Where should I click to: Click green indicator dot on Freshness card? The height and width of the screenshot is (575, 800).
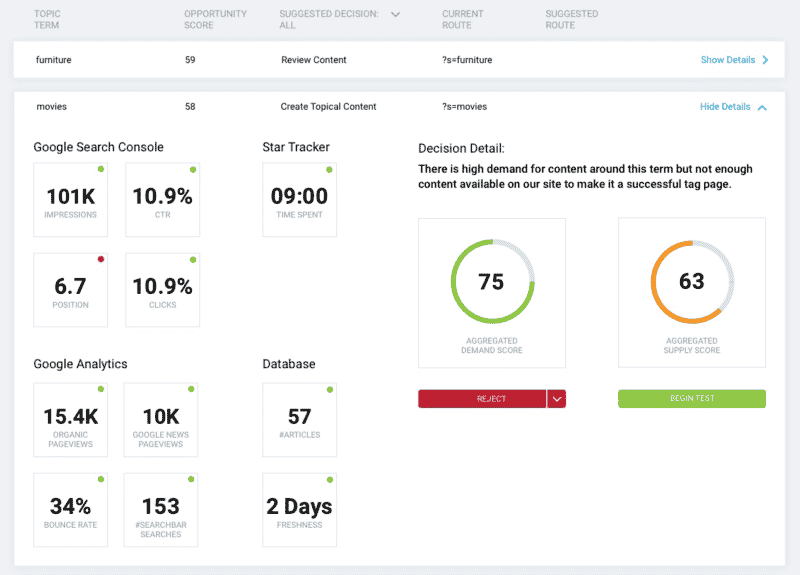(x=331, y=479)
